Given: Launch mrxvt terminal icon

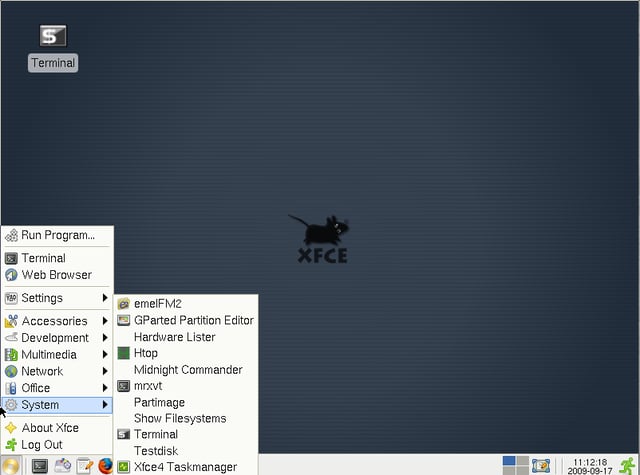Looking at the screenshot, I should [x=124, y=386].
